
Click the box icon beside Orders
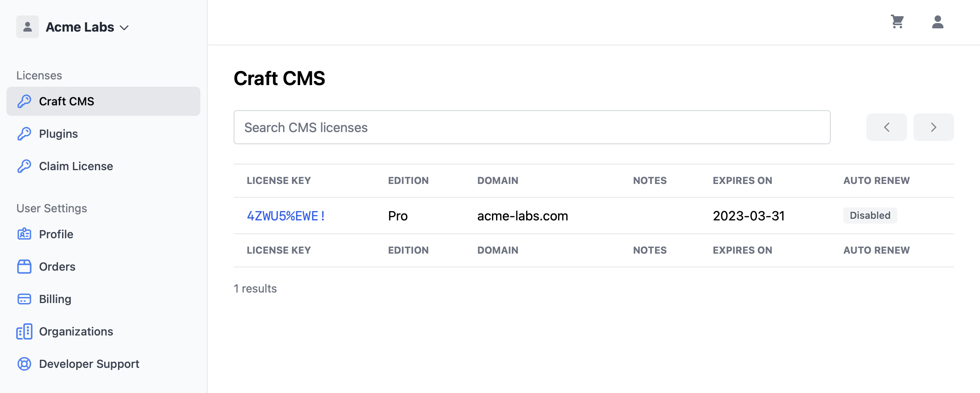click(x=24, y=267)
